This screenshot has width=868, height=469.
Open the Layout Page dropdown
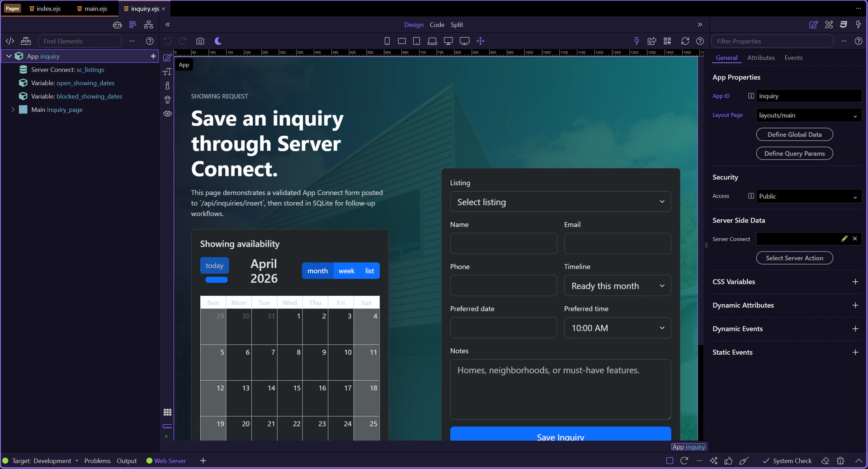pyautogui.click(x=808, y=115)
